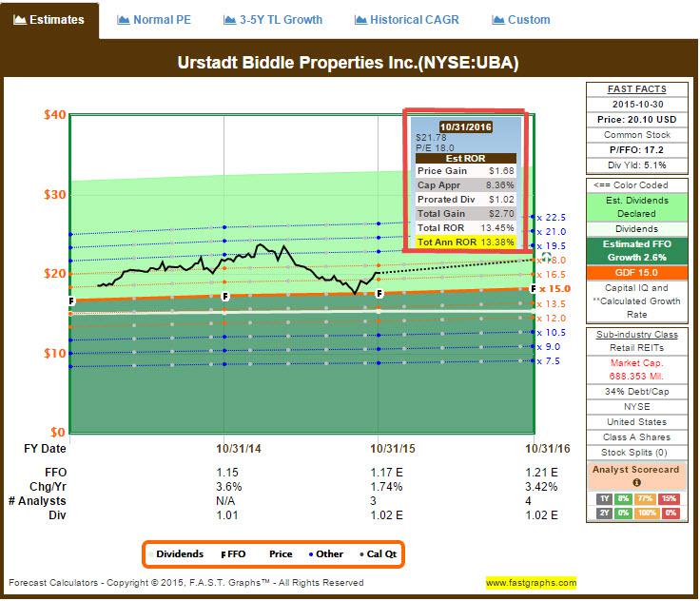Select the x 19.5 multiple line label

click(552, 246)
